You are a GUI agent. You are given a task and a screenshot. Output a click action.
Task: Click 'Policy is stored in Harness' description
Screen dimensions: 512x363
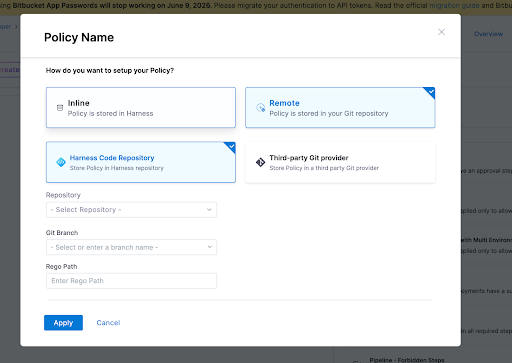tap(110, 114)
